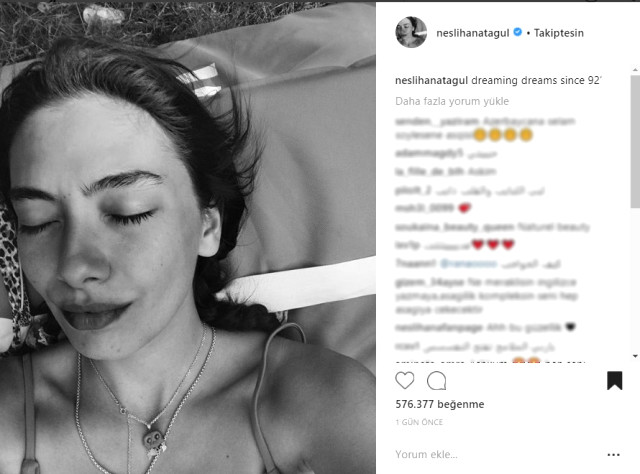This screenshot has height=474, width=640.
Task: Open the 1 GÜN ÖNCE timestamp link
Action: (419, 422)
